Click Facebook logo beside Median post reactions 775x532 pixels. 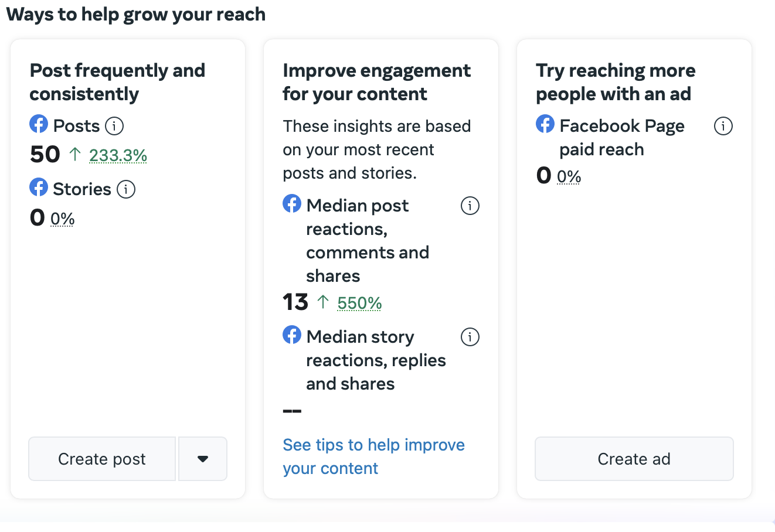[292, 204]
